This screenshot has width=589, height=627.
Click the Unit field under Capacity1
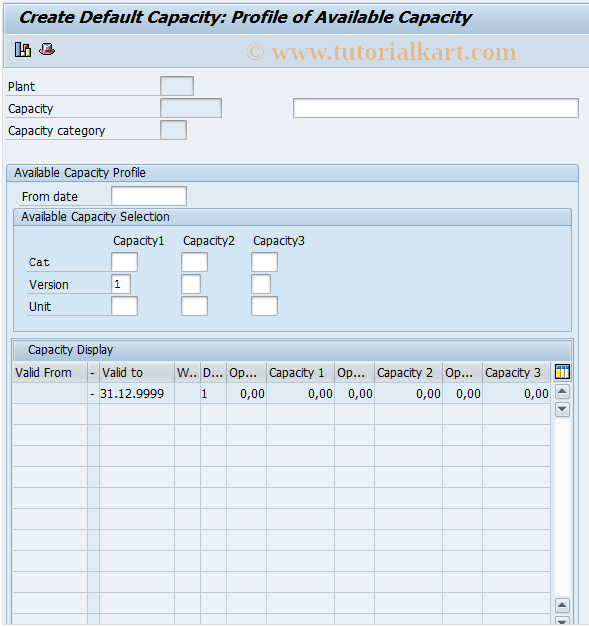124,306
